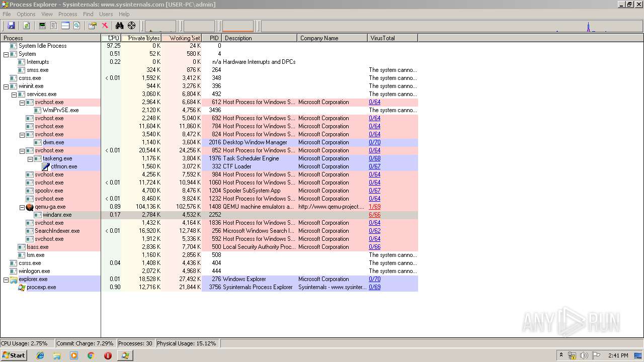Launch Chrome from the taskbar
This screenshot has width=644, height=362.
(x=91, y=355)
